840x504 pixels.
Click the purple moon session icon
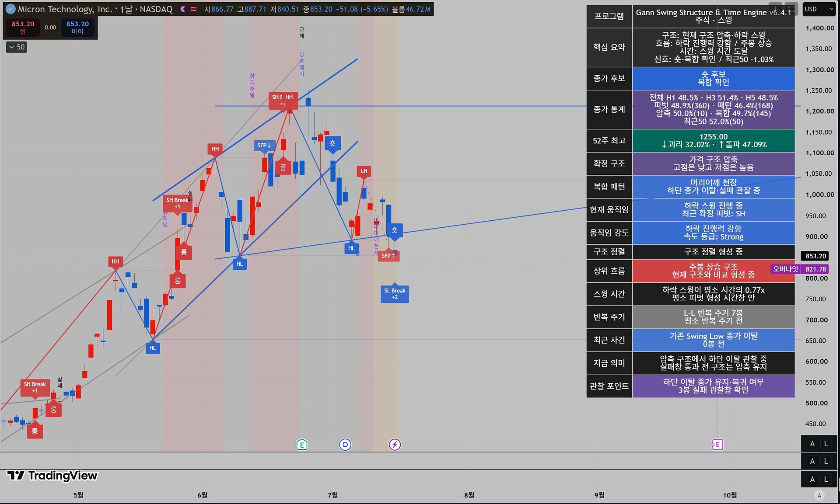point(183,9)
